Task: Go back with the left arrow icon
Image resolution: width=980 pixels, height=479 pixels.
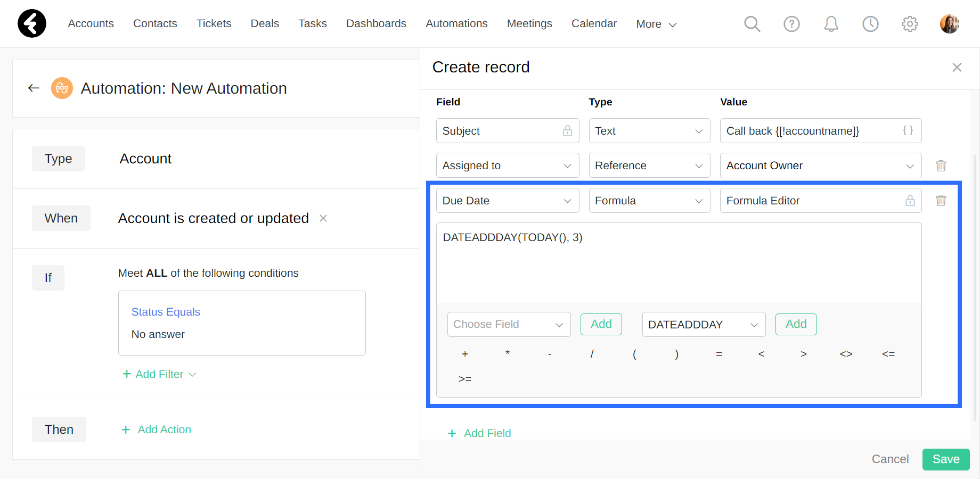Action: tap(34, 88)
